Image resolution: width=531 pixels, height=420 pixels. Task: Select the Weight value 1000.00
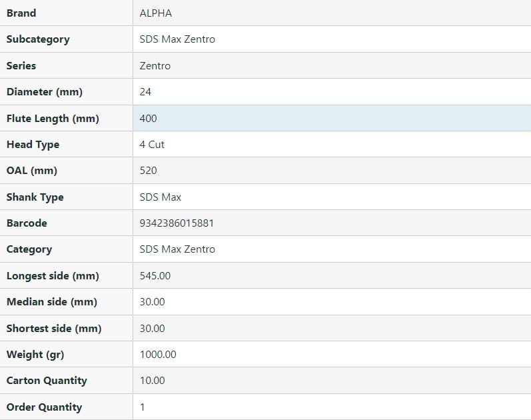click(x=158, y=355)
